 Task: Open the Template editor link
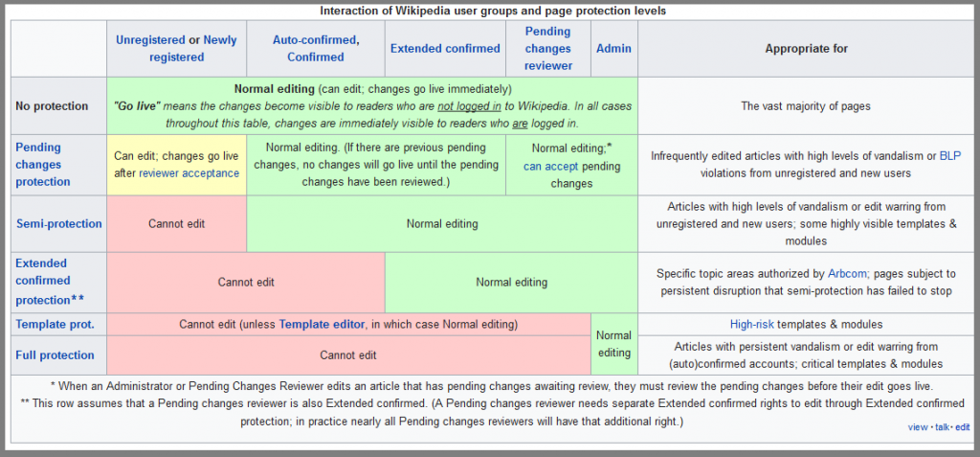pos(322,325)
